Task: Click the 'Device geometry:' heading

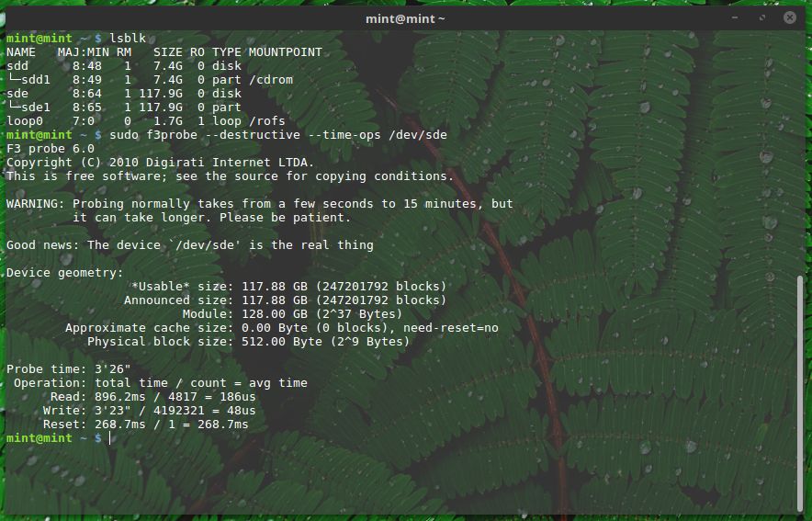Action: click(x=64, y=273)
